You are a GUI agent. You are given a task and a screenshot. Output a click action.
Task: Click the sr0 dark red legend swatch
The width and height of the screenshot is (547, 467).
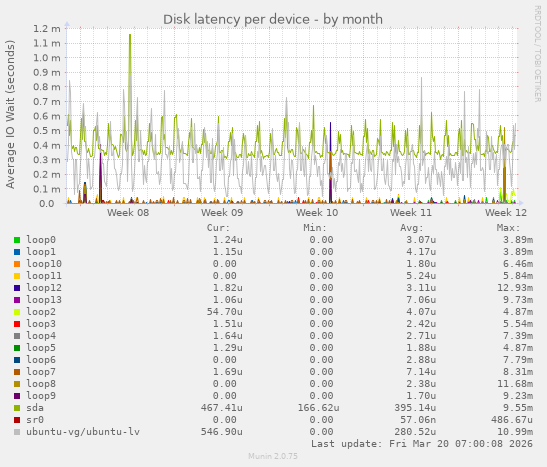click(x=17, y=420)
